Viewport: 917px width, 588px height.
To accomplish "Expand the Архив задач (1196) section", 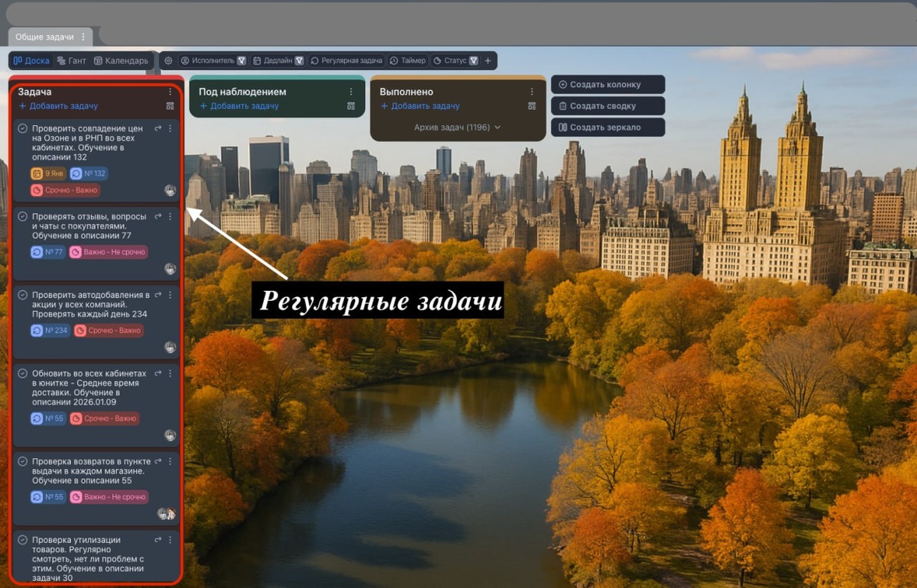I will pyautogui.click(x=457, y=128).
